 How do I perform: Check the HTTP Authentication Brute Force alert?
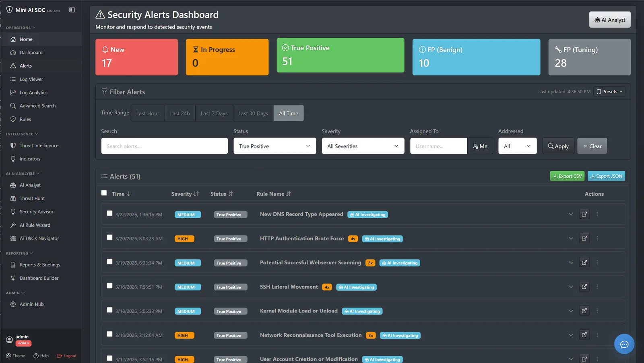click(x=109, y=238)
